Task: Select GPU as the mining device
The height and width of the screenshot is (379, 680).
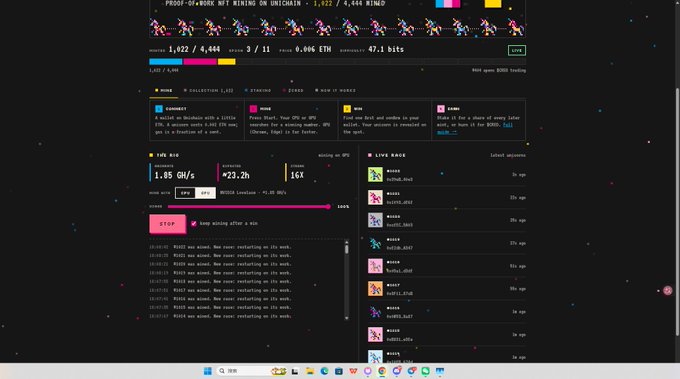Action: (x=205, y=193)
